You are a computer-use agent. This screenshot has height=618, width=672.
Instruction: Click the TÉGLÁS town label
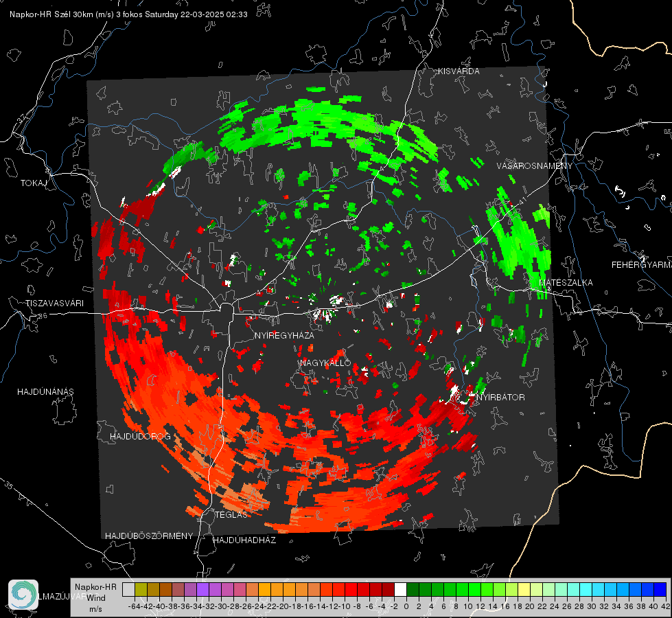tap(231, 514)
